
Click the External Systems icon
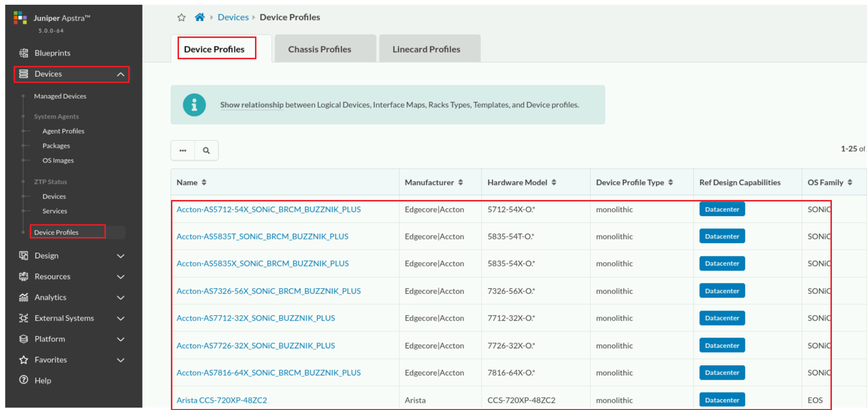[24, 318]
